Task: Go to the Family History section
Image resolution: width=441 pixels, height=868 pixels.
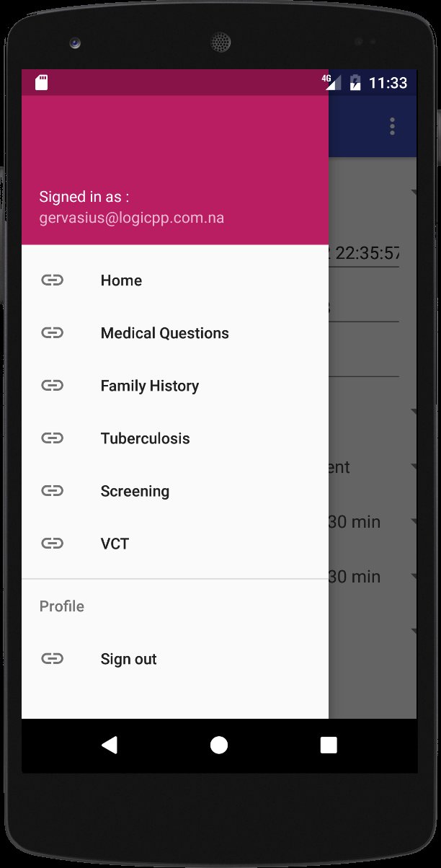Action: [x=149, y=386]
